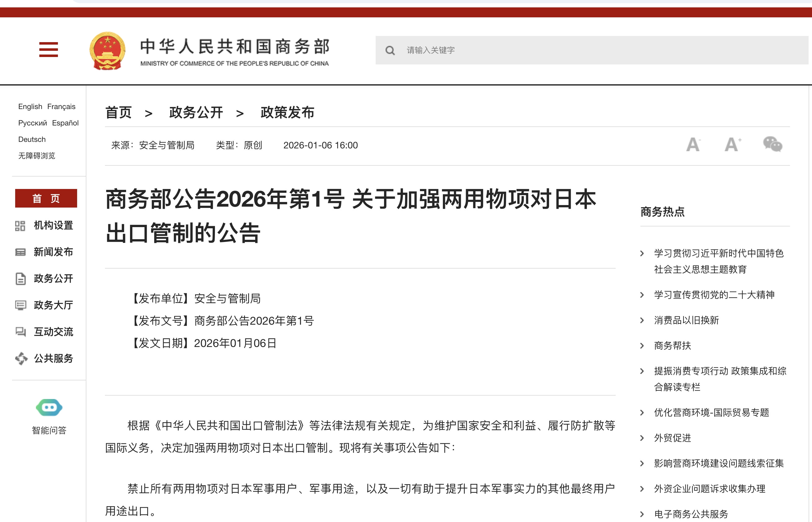Click the search magnifier icon
Screen dimensions: 812x522
pos(390,50)
